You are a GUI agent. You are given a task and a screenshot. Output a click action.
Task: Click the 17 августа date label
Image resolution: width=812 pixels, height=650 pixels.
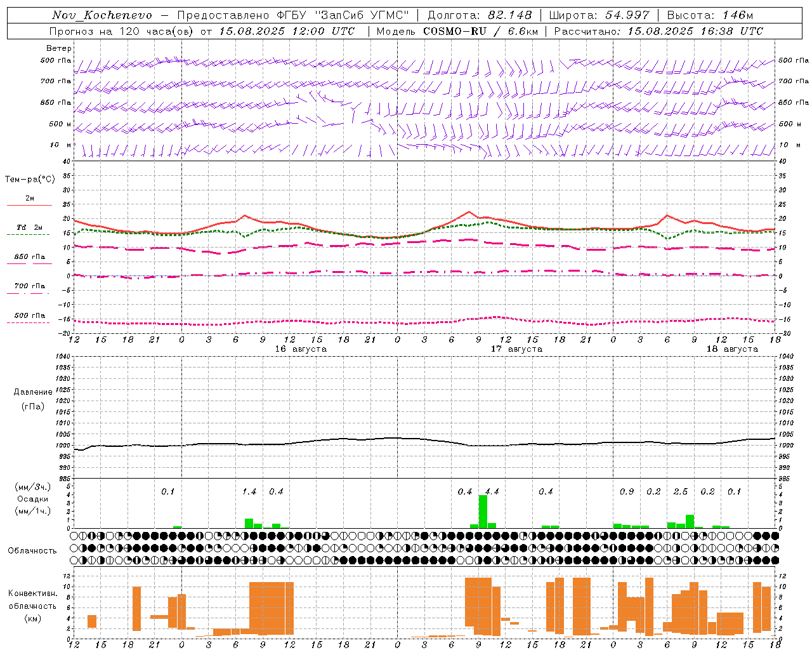coord(516,349)
